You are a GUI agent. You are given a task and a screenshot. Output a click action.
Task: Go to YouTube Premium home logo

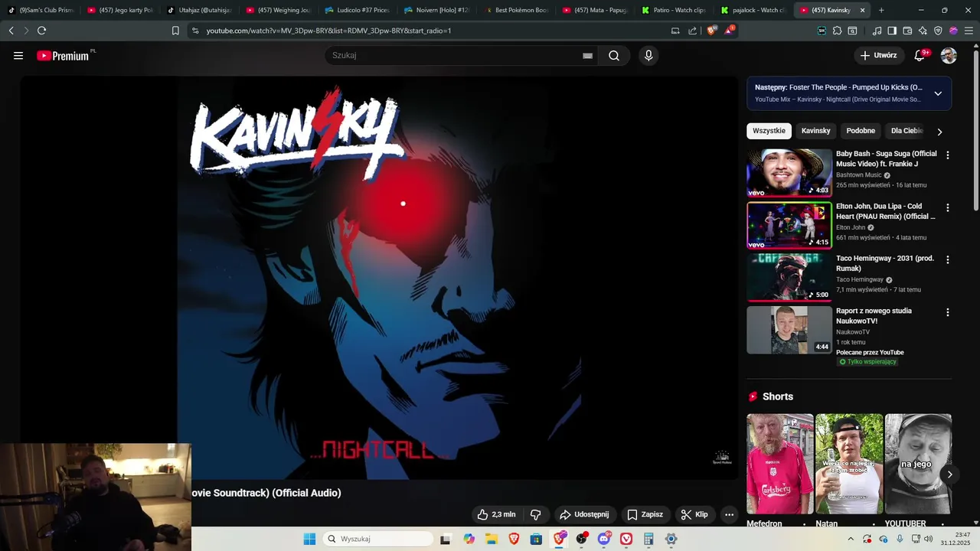[x=64, y=56]
